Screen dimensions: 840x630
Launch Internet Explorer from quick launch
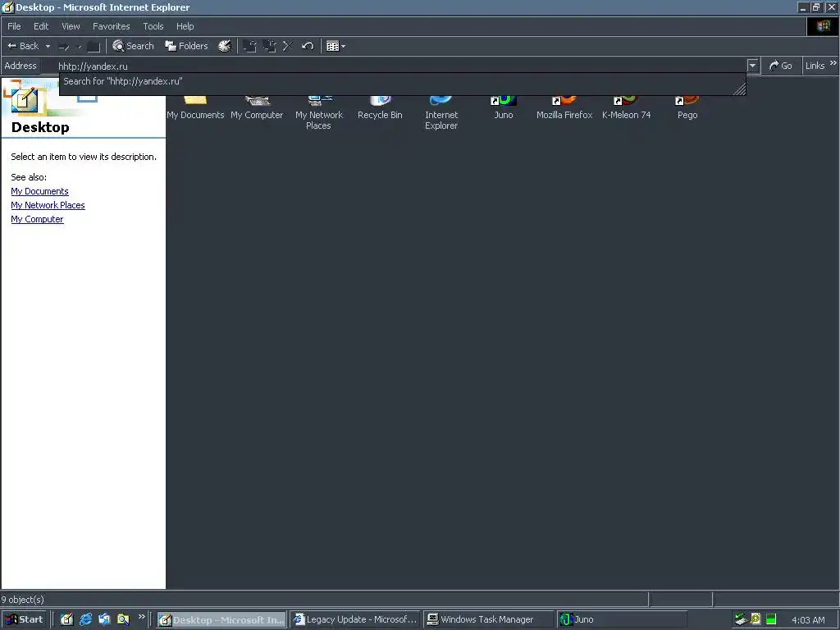[85, 619]
